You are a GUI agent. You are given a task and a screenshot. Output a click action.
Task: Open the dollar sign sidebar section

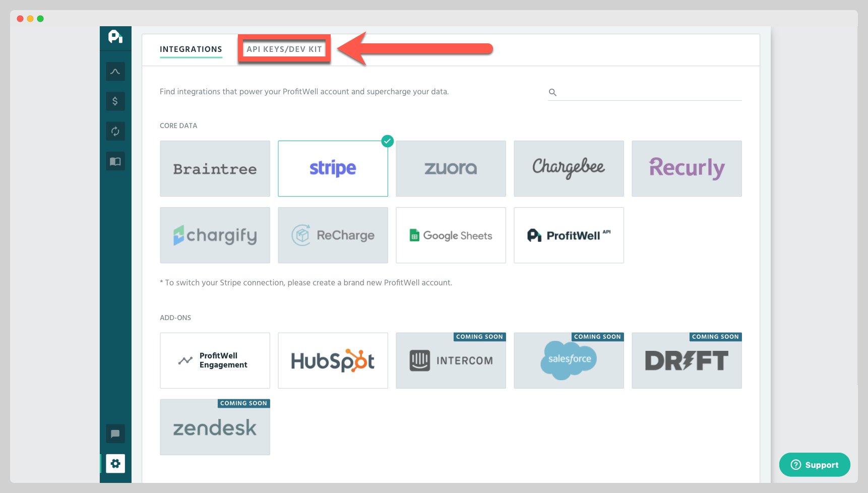(x=115, y=101)
